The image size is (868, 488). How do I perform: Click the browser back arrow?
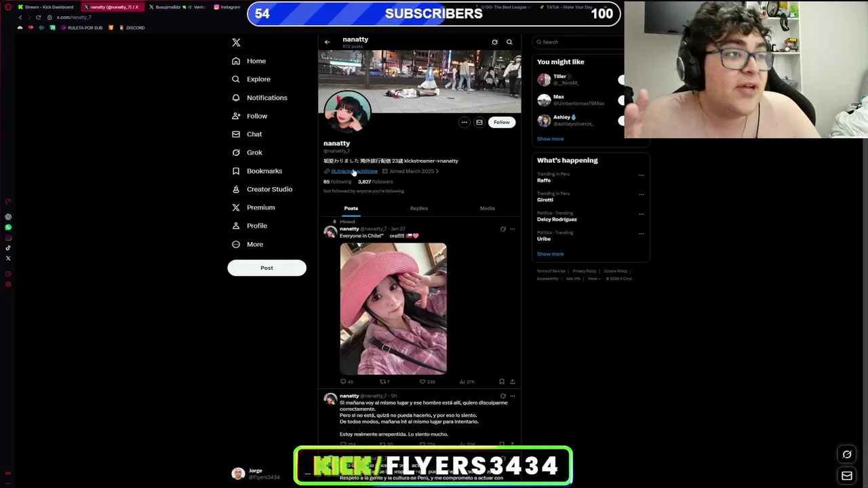(20, 17)
